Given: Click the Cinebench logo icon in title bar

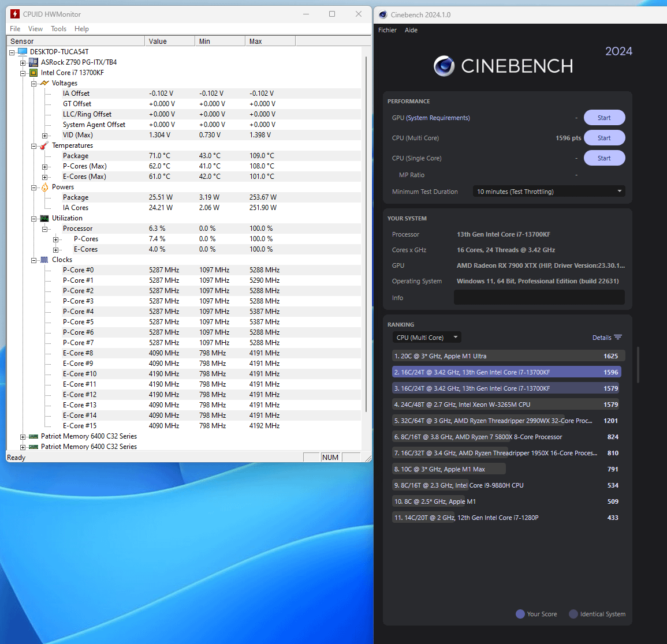Looking at the screenshot, I should (x=383, y=14).
